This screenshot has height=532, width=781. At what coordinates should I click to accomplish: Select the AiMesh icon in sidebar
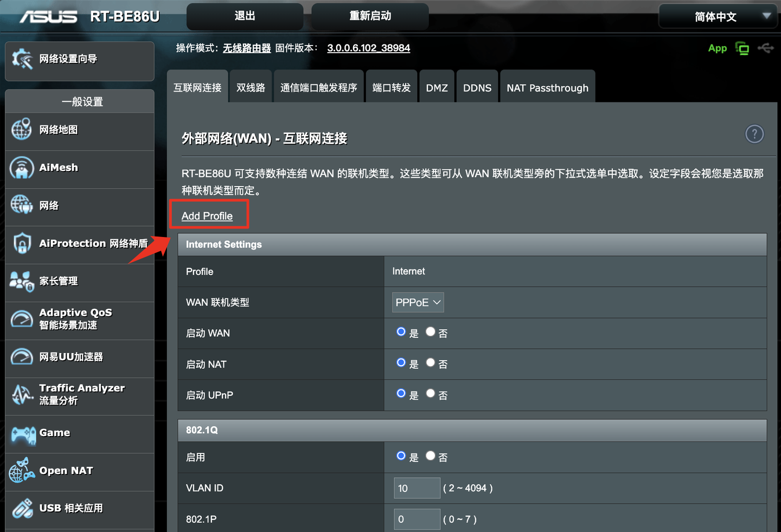pos(22,168)
